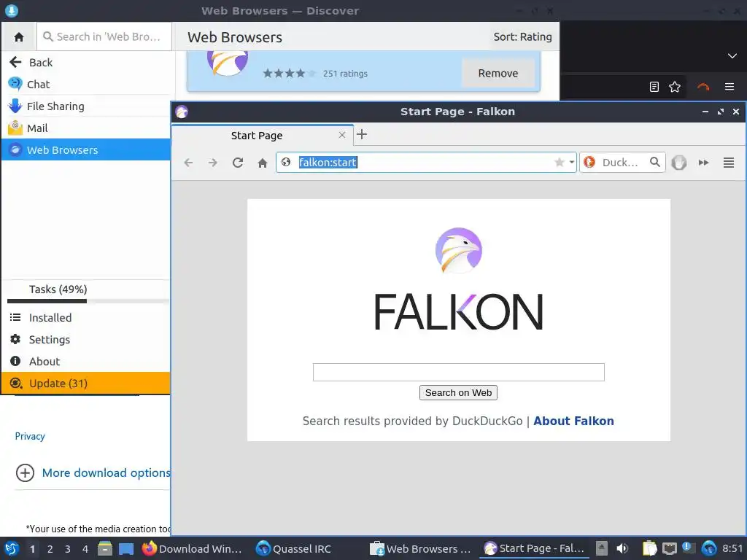Viewport: 747px width, 560px height.
Task: Open the File Sharing category
Action: pos(86,106)
